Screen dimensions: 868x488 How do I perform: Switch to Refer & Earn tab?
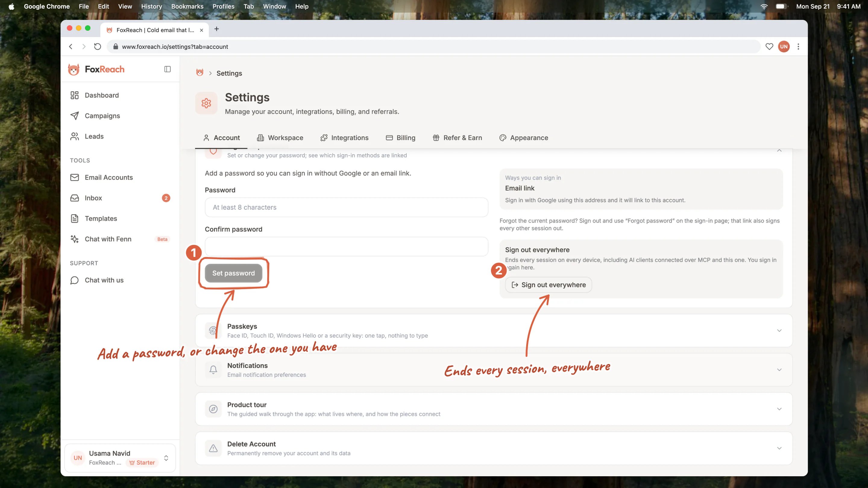[x=457, y=138]
